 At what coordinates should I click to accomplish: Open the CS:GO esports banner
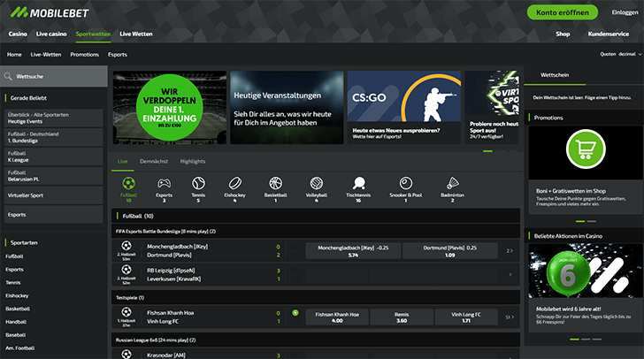pyautogui.click(x=404, y=108)
